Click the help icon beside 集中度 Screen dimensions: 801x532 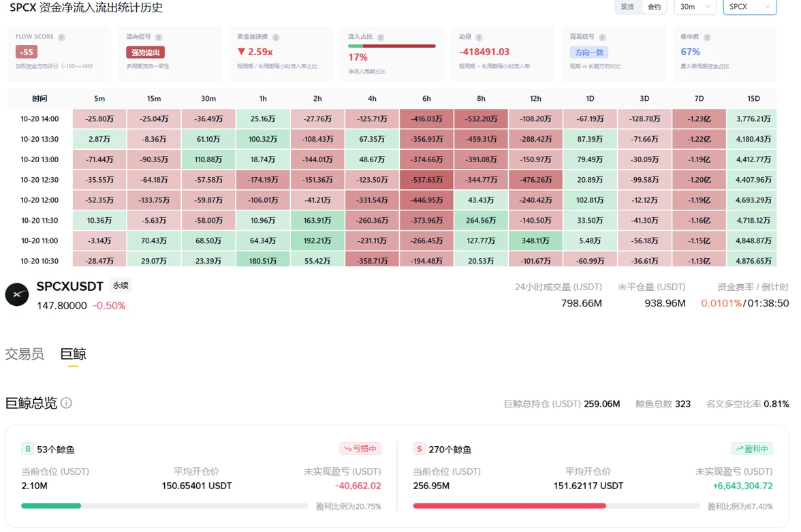708,37
